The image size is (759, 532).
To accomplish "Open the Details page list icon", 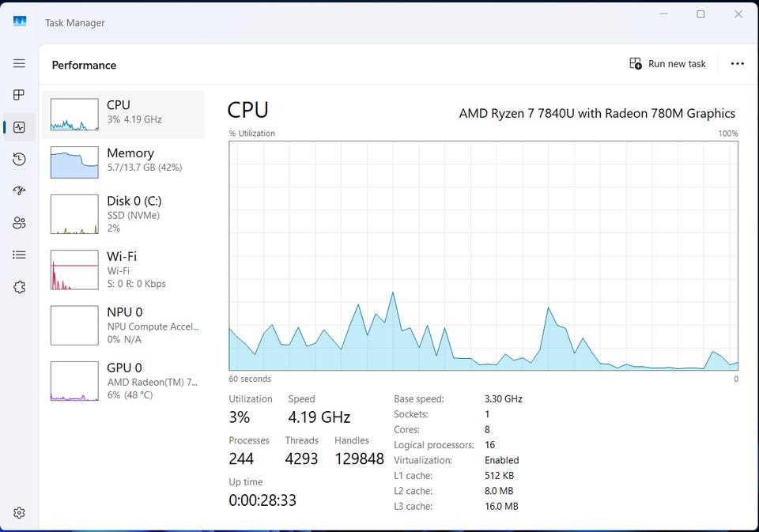I will coord(19,255).
